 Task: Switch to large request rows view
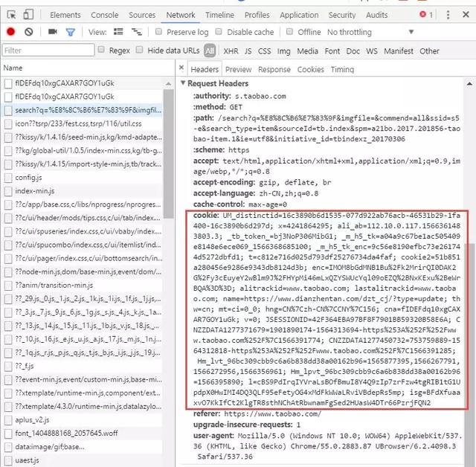(118, 31)
